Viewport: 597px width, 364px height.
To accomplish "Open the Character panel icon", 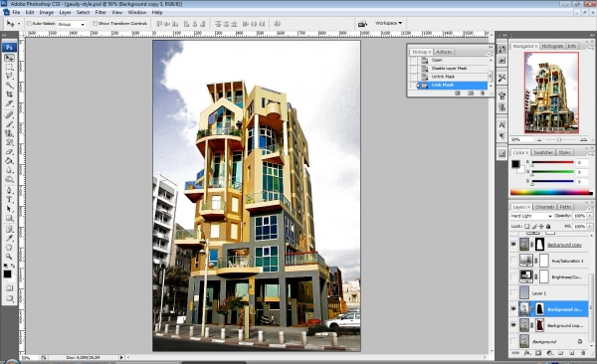I will [501, 124].
